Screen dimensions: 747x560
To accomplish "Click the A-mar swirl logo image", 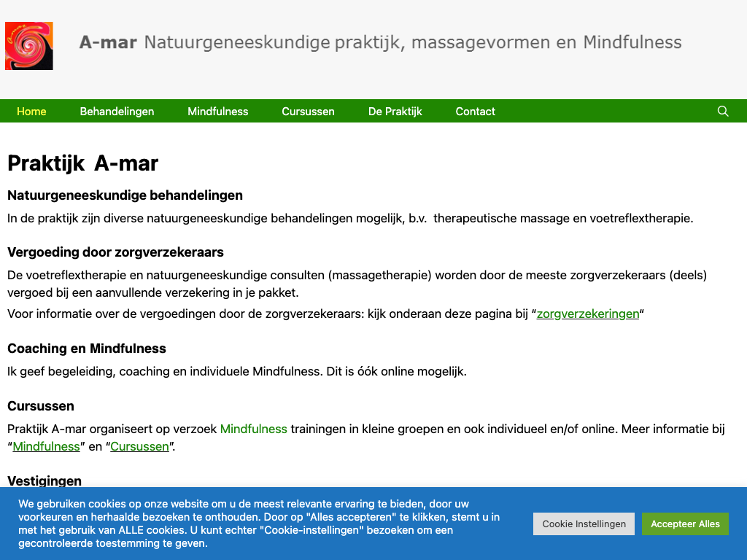I will click(29, 46).
